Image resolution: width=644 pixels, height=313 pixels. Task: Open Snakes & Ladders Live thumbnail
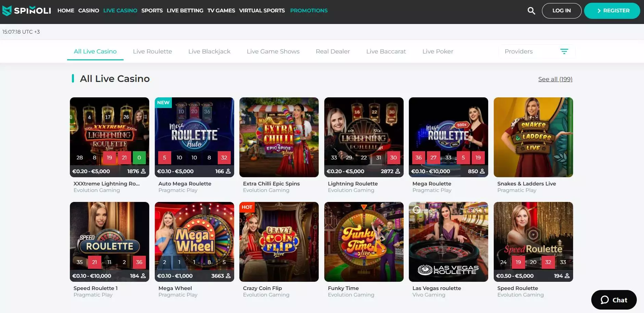(533, 137)
